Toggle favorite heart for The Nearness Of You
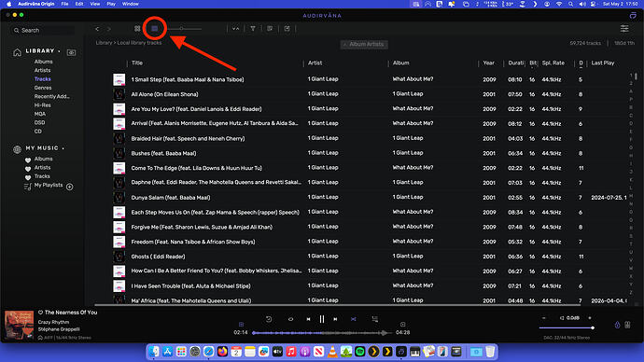The height and width of the screenshot is (362, 644). (40, 313)
